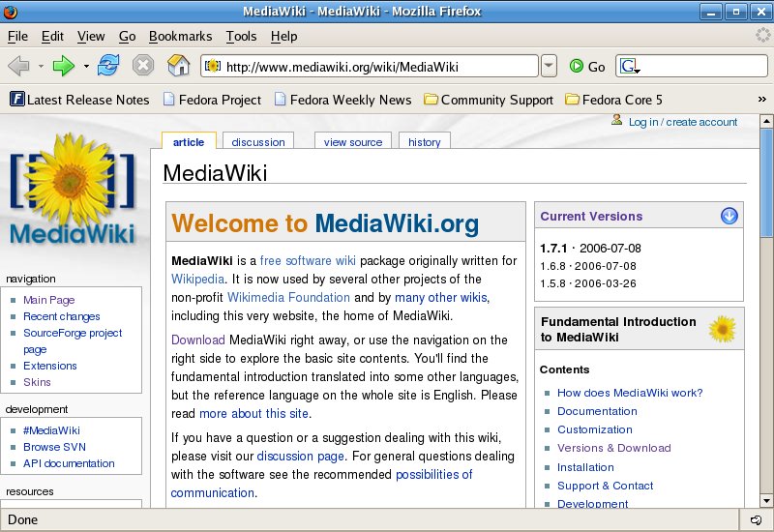Click the Browse SVN link

[x=54, y=446]
